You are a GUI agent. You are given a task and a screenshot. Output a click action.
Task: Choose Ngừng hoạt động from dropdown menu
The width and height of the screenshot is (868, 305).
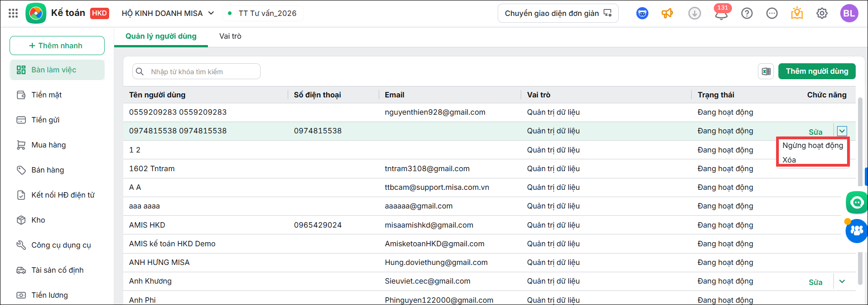coord(812,145)
